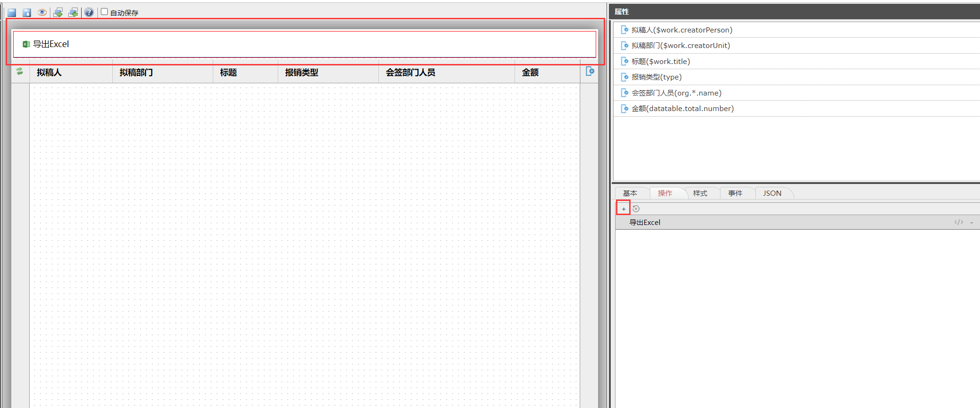Click the plus button to add an action

pos(624,208)
